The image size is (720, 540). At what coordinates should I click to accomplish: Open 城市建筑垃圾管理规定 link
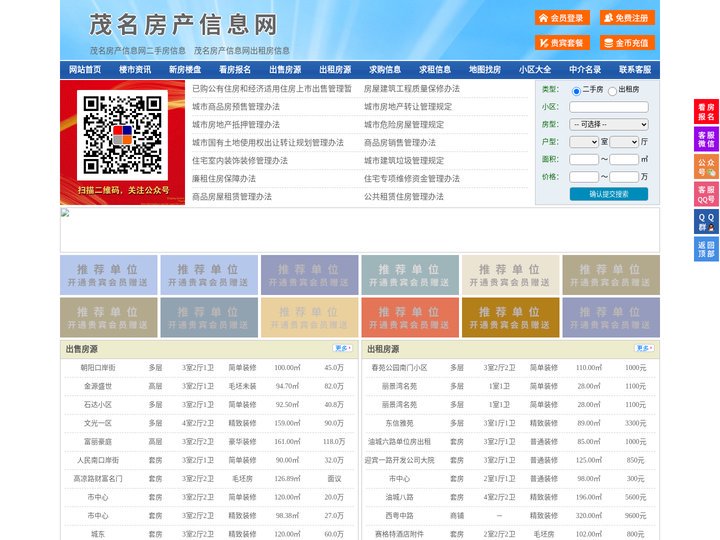(x=404, y=161)
